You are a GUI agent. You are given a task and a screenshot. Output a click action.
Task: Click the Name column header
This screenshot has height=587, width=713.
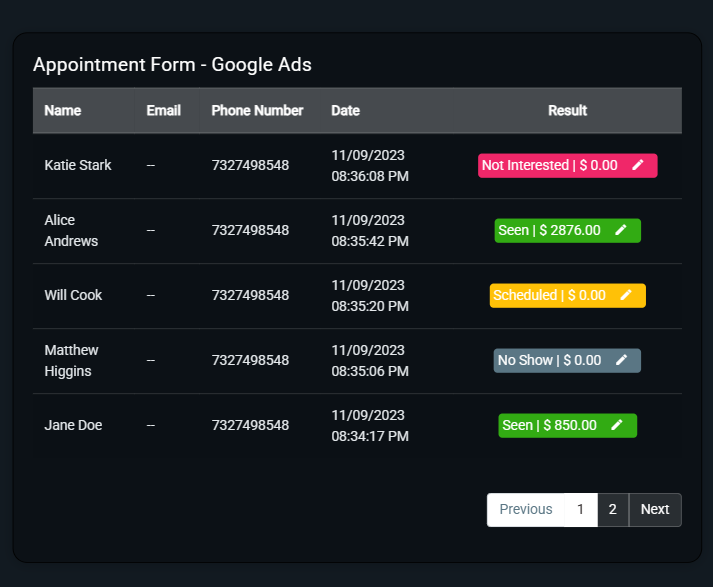pos(63,110)
